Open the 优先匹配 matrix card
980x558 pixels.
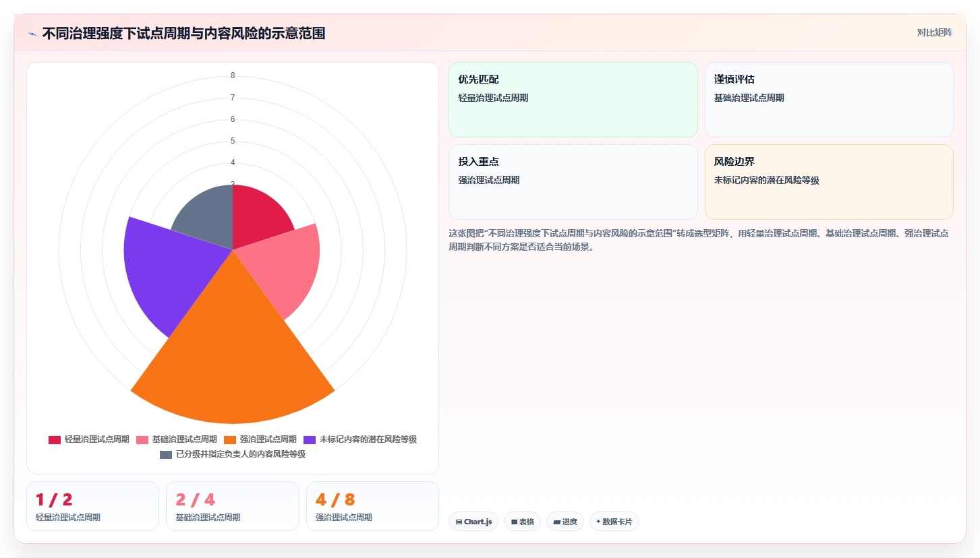coord(573,100)
